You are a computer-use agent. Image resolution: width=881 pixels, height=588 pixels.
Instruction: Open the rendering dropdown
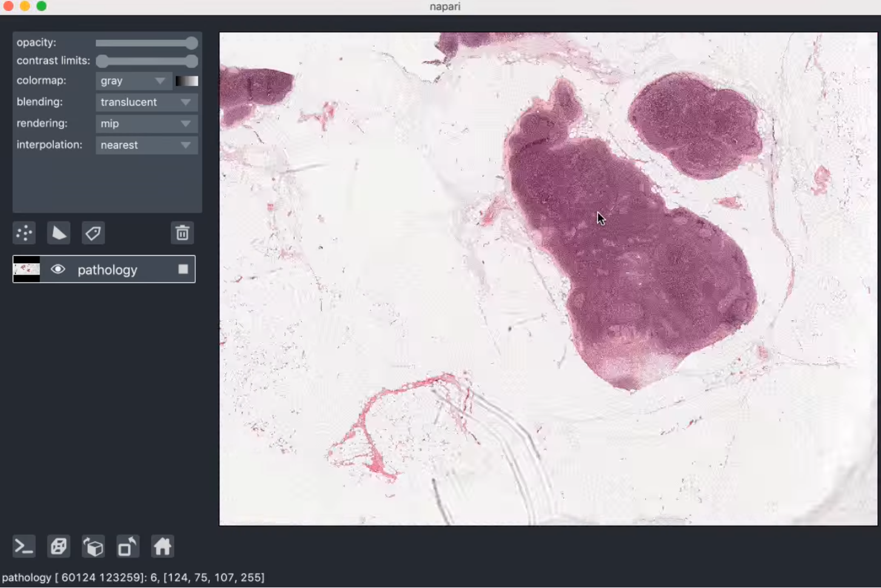pyautogui.click(x=146, y=123)
